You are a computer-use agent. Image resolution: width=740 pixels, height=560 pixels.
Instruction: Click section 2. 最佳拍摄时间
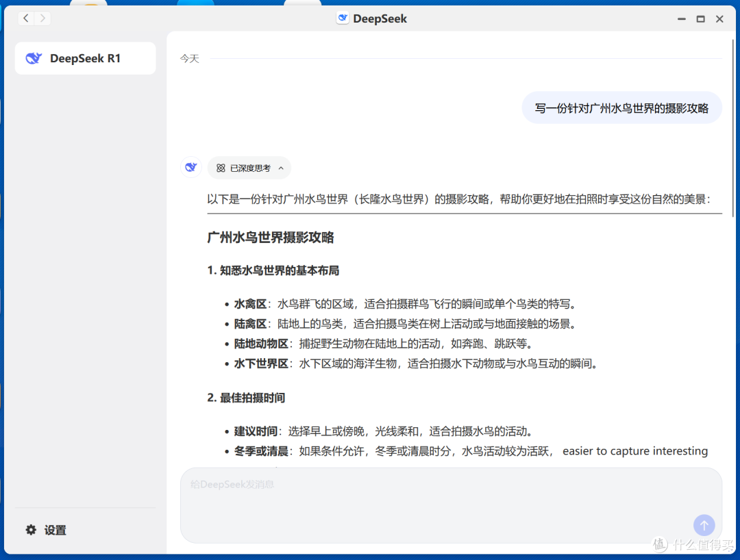(246, 398)
